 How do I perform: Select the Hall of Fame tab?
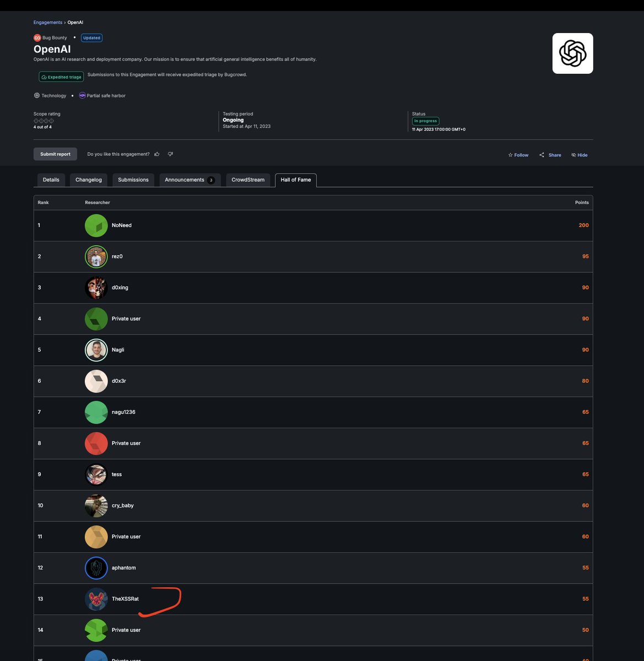pyautogui.click(x=296, y=180)
